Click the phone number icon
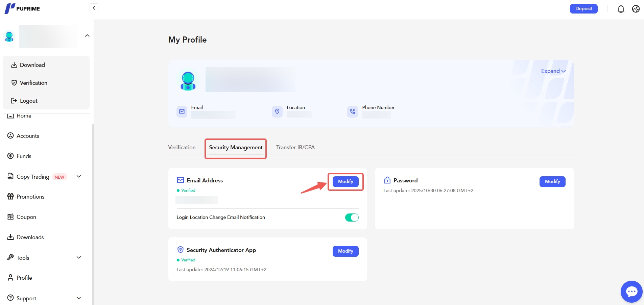644x305 pixels. point(352,111)
